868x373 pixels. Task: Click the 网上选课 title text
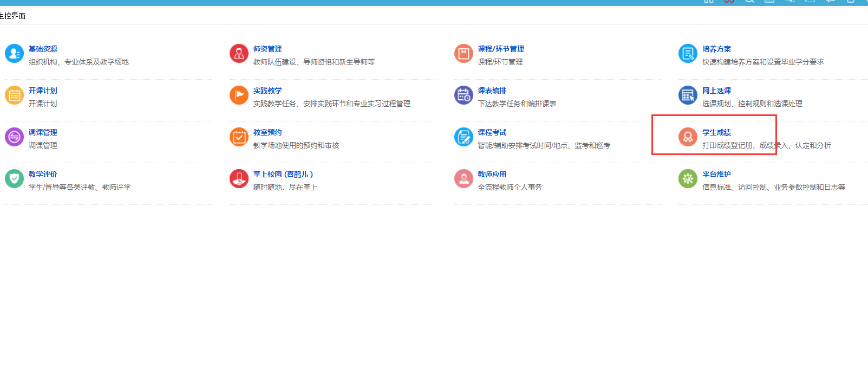pyautogui.click(x=716, y=91)
